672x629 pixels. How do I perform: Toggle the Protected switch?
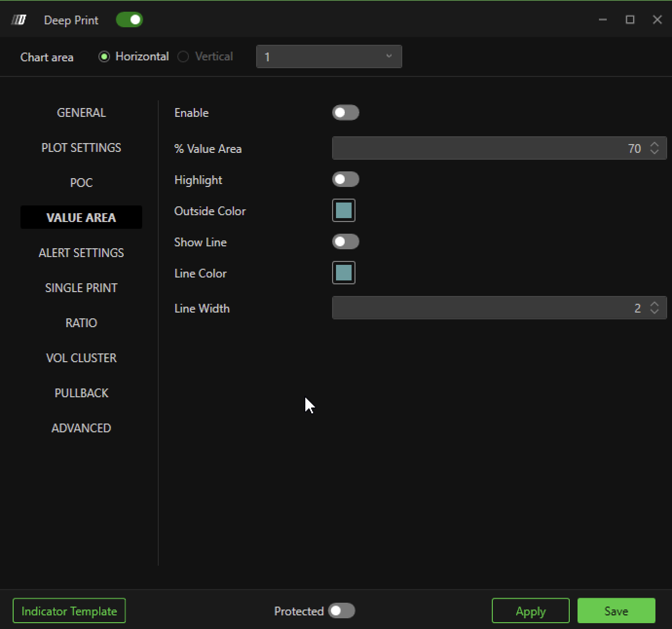pyautogui.click(x=341, y=611)
